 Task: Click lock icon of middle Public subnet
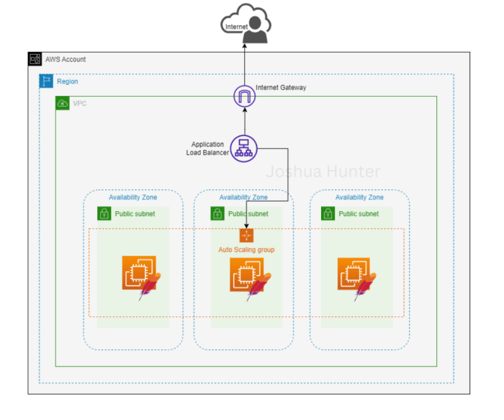(x=217, y=213)
